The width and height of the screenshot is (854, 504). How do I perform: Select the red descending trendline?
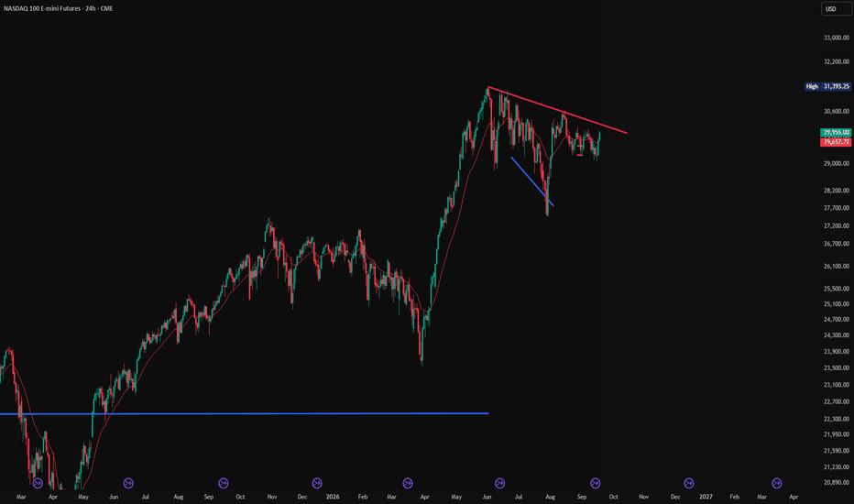point(558,110)
